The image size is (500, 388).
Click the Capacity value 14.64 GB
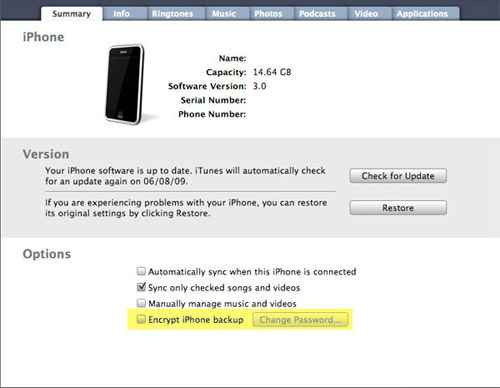(x=272, y=72)
